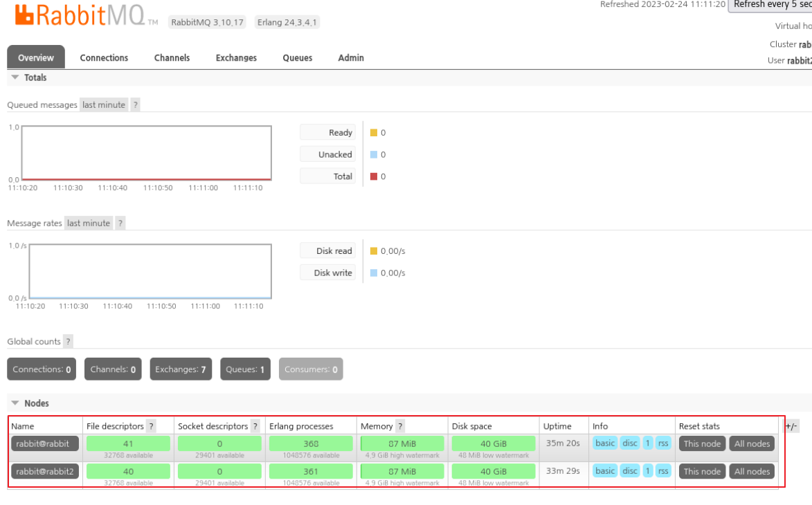Viewport: 812px width, 505px height.
Task: Click the Erlang processes column header
Action: [x=301, y=426]
